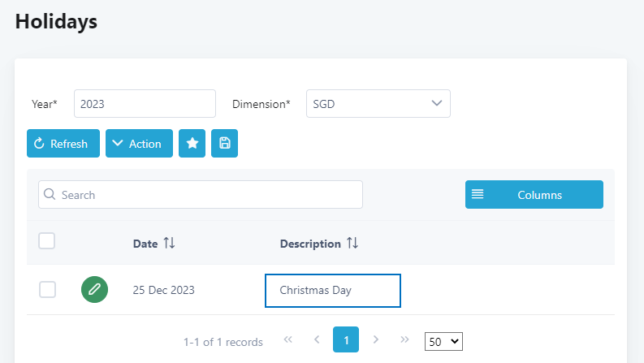Go to the previous page
The height and width of the screenshot is (363, 644).
click(317, 340)
